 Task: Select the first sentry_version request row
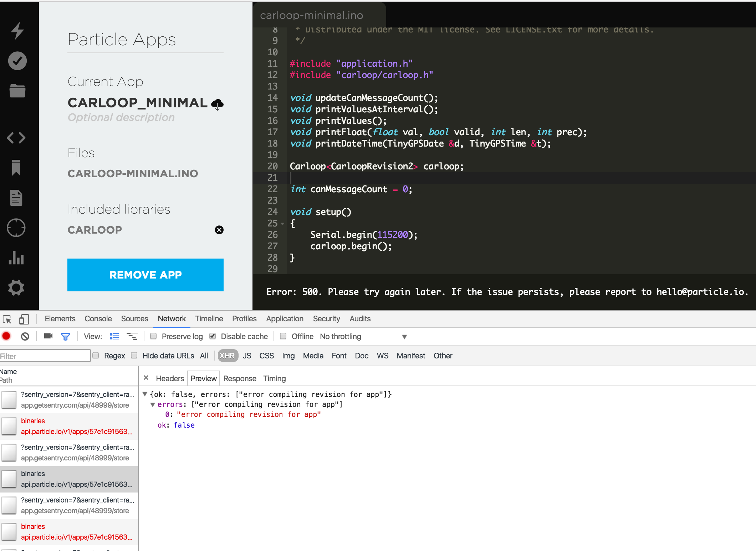coord(69,400)
